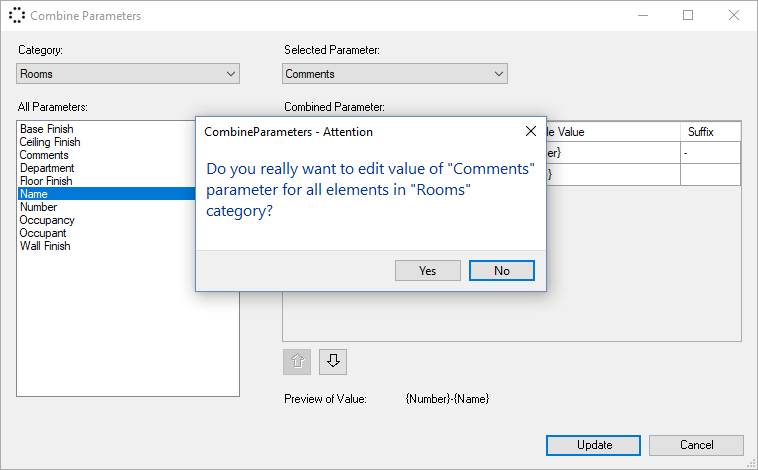Close the CombineParameters Attention dialog
The width and height of the screenshot is (758, 470).
[531, 131]
